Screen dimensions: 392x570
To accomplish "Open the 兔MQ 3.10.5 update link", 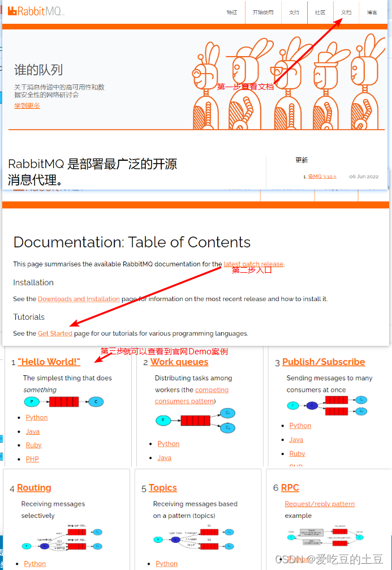I will (x=322, y=176).
